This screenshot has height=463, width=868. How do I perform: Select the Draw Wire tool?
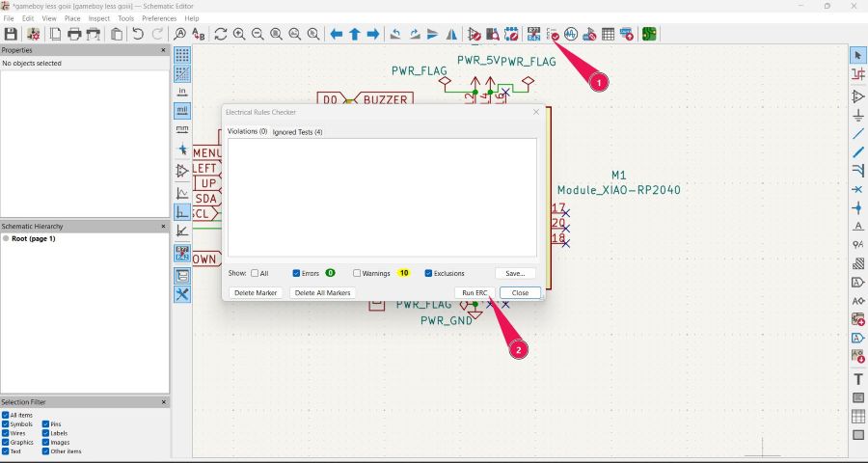[x=858, y=133]
